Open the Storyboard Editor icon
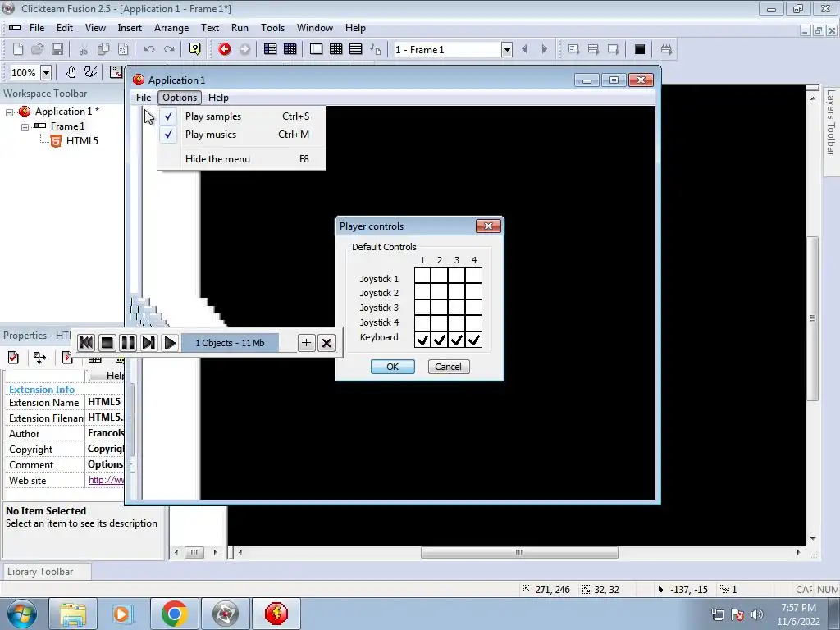Image resolution: width=840 pixels, height=630 pixels. point(271,49)
